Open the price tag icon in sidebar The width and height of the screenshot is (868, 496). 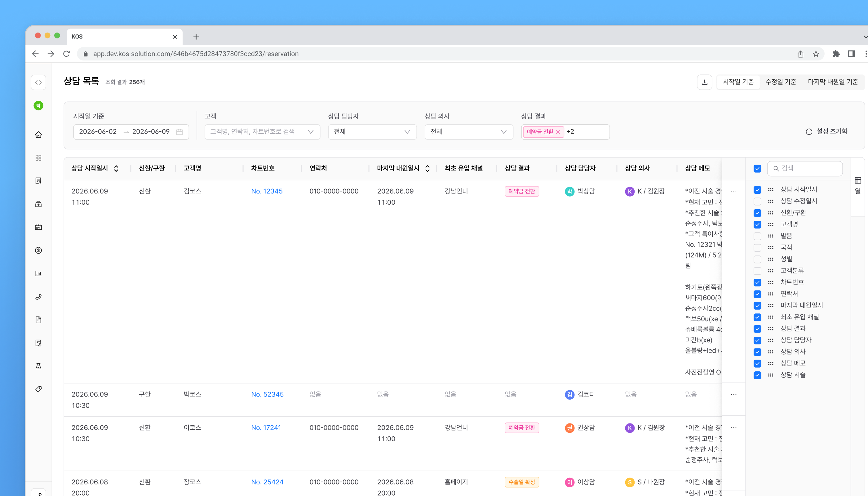click(x=38, y=389)
